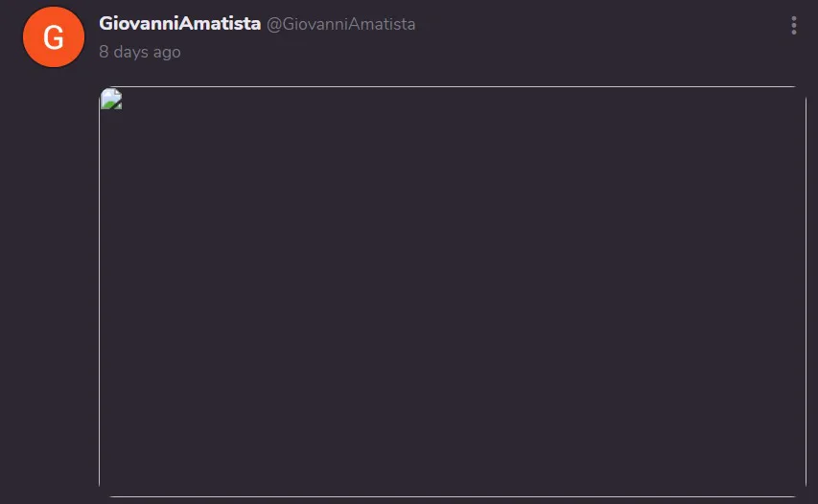Expand the post's more actions kebab
818x504 pixels.
point(793,25)
